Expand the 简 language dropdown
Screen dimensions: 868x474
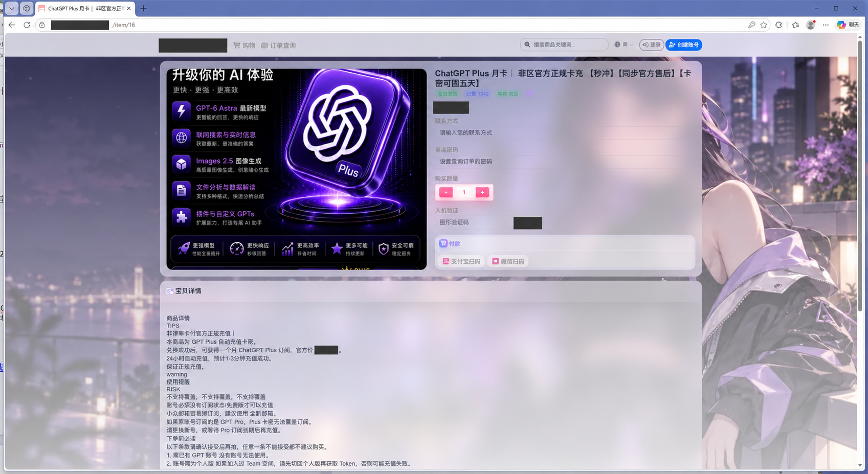pos(624,44)
